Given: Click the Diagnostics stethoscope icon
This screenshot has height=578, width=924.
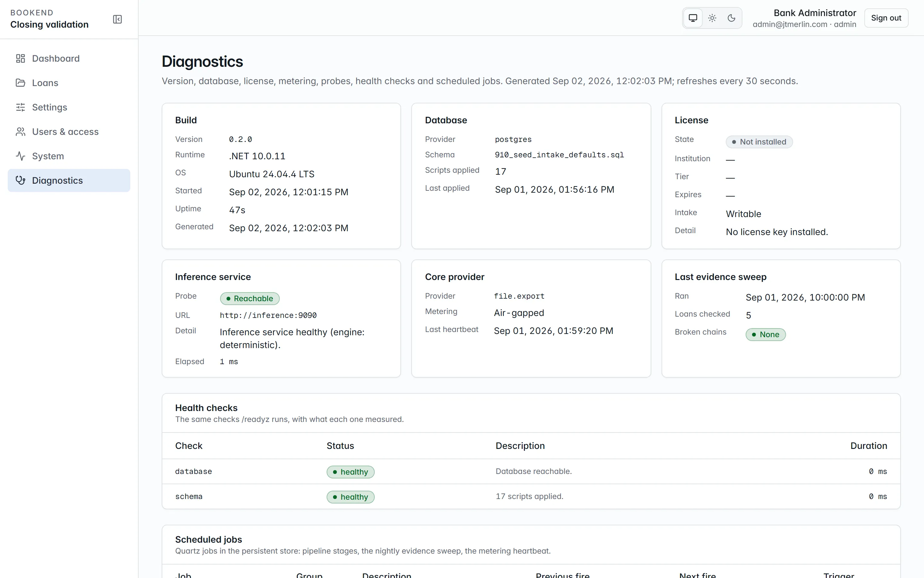Looking at the screenshot, I should [20, 180].
